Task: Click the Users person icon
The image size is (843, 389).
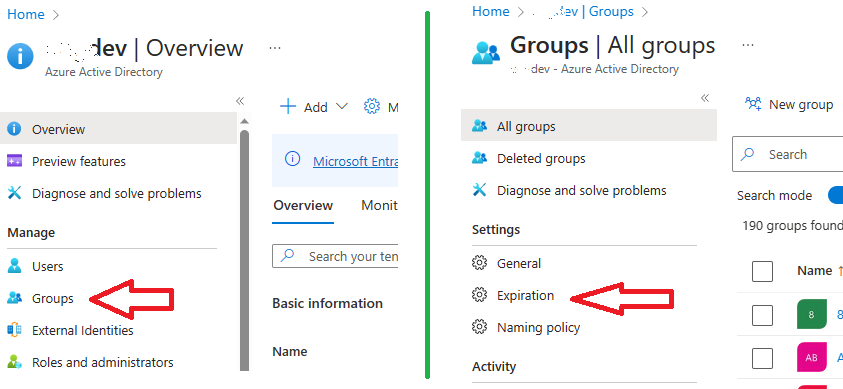Action: pyautogui.click(x=15, y=266)
